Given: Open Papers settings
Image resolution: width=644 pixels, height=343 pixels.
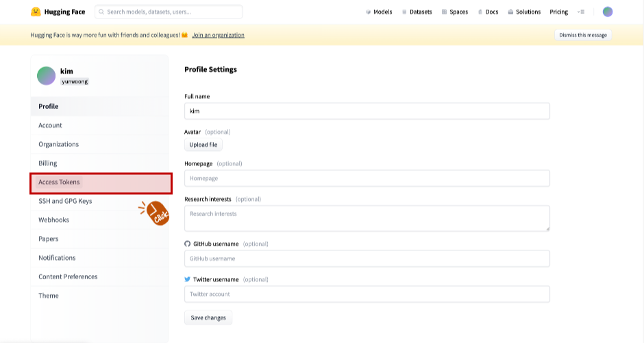Looking at the screenshot, I should [x=100, y=239].
